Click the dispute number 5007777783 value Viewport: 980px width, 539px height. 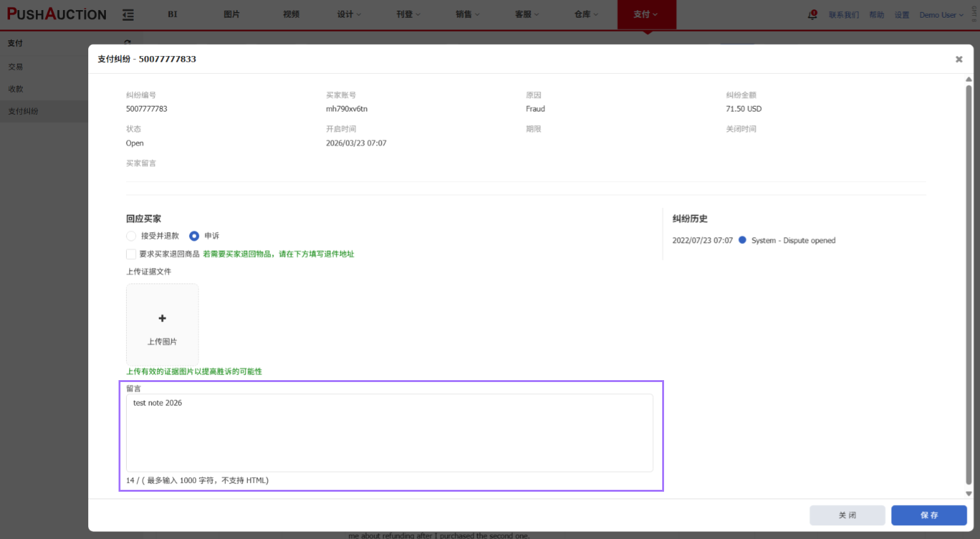(x=146, y=109)
